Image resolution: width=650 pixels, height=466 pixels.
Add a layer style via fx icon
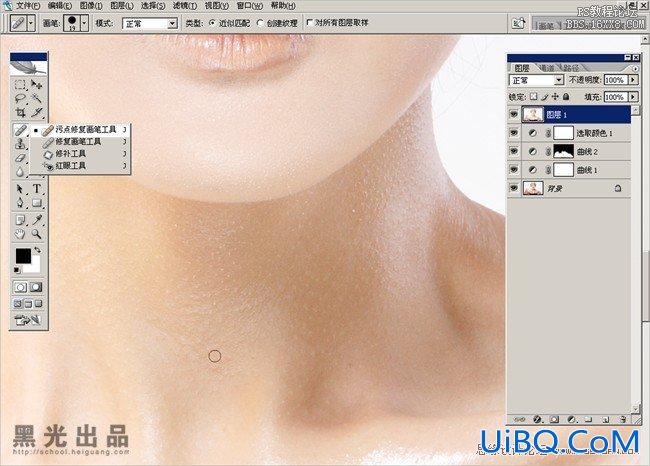click(x=537, y=420)
